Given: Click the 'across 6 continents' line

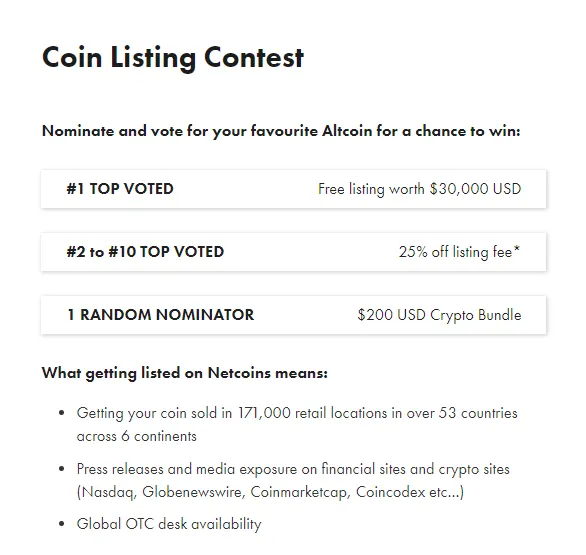Looking at the screenshot, I should [137, 436].
